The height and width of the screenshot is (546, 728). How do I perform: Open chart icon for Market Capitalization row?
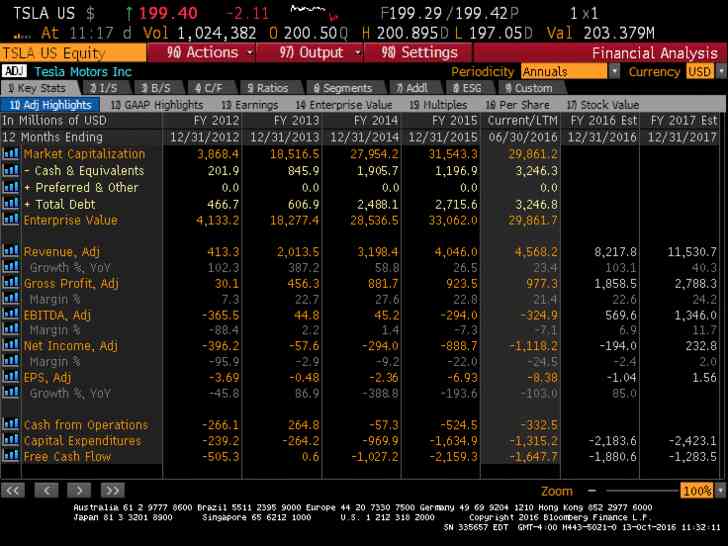(10, 154)
